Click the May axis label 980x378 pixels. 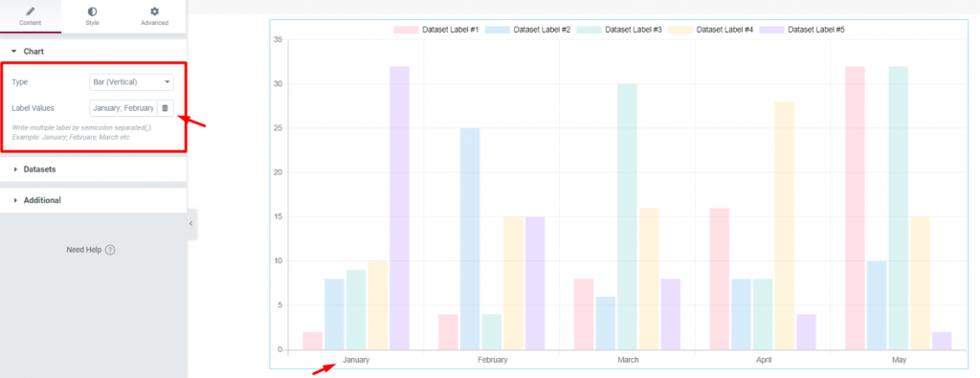pyautogui.click(x=899, y=361)
